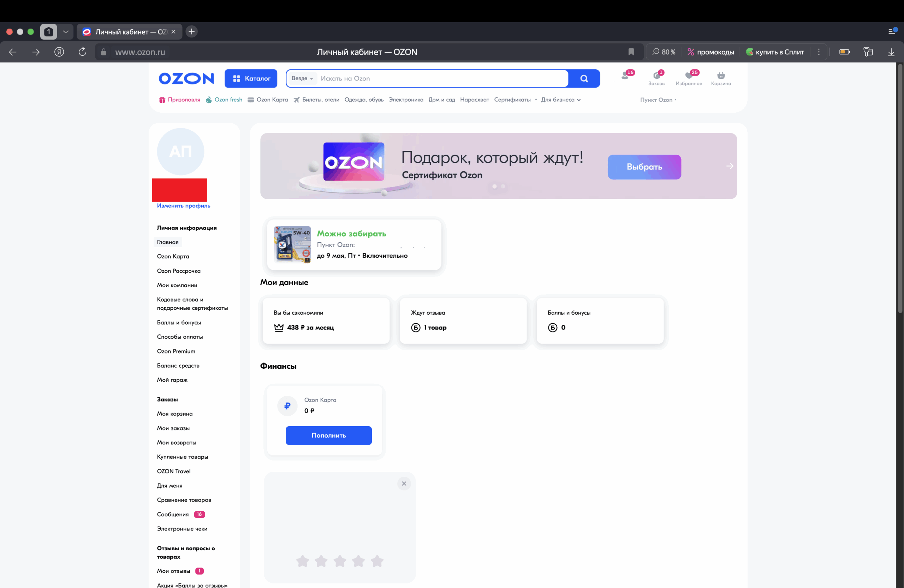Open Билеты, отели category
The width and height of the screenshot is (904, 588).
tap(316, 100)
